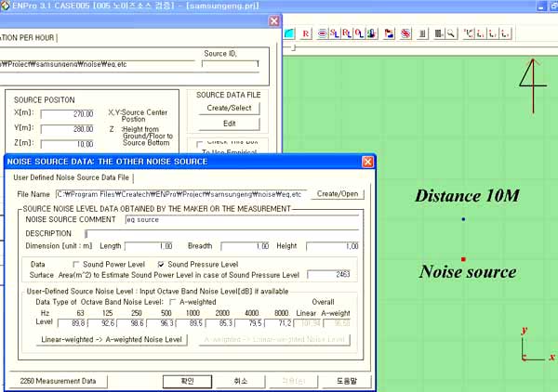The height and width of the screenshot is (392, 558).
Task: Click the cyan terrain shape toolbar icon
Action: [x=289, y=33]
